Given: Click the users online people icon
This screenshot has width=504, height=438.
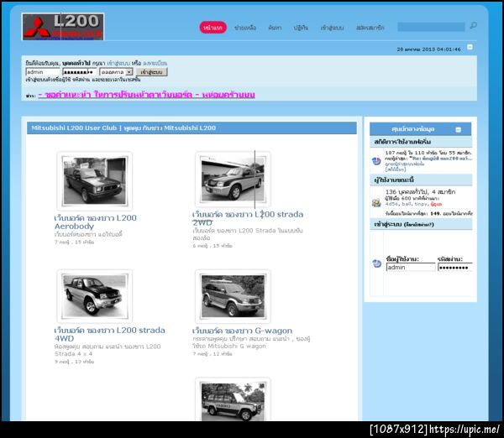Looking at the screenshot, I should coord(376,202).
